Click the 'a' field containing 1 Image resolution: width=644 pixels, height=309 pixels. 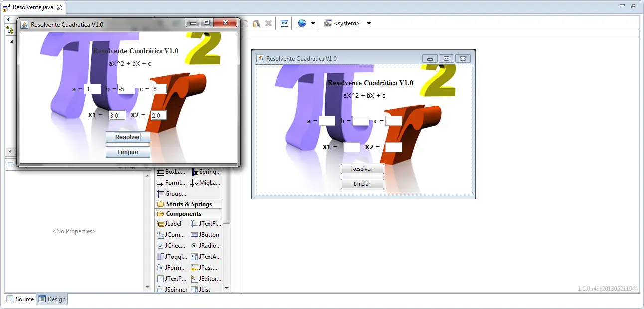[92, 89]
